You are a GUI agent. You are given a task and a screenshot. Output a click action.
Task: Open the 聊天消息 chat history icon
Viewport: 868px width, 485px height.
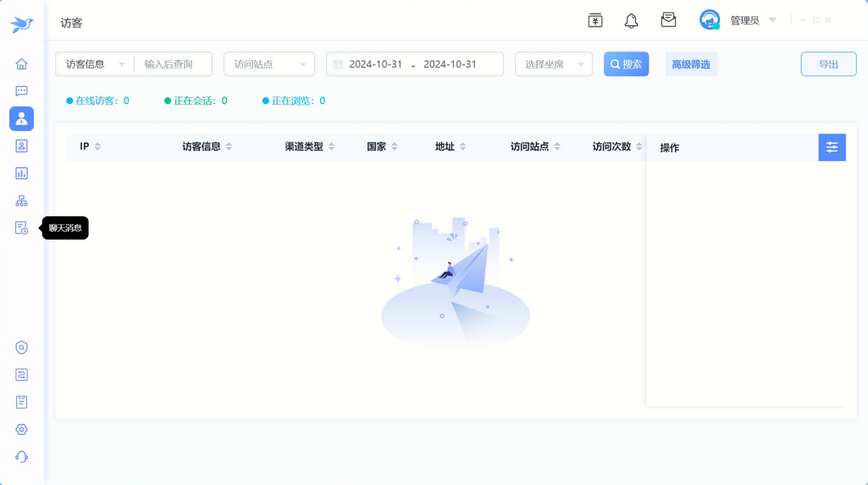pos(21,228)
